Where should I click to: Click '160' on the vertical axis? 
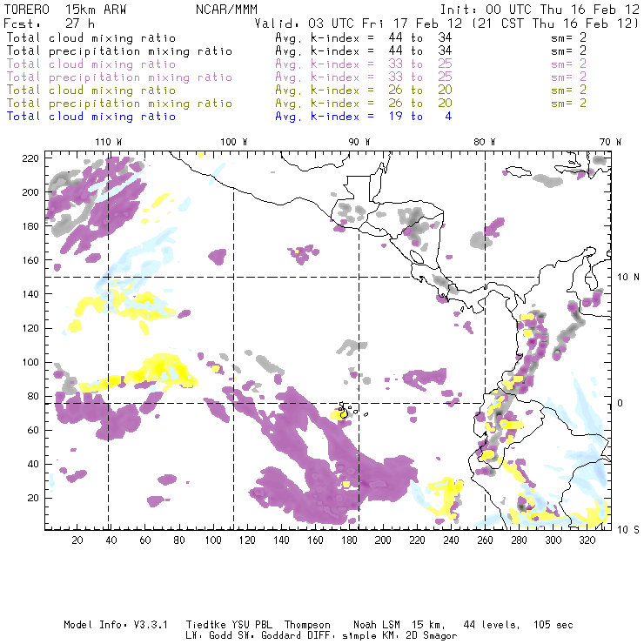tap(30, 260)
